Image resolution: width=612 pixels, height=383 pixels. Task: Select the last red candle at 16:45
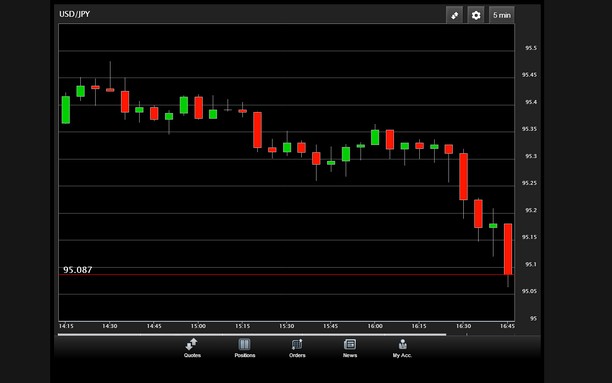[508, 249]
